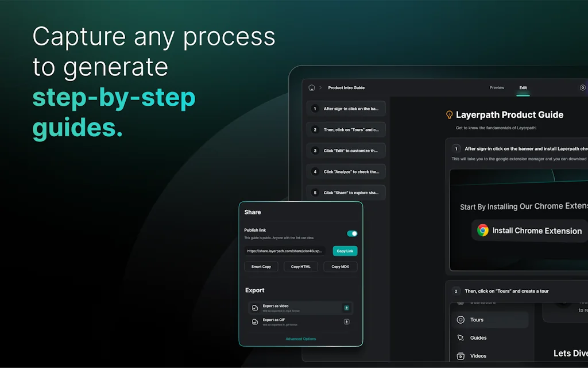Click the Smart Copy button
Image resolution: width=588 pixels, height=368 pixels.
click(261, 267)
